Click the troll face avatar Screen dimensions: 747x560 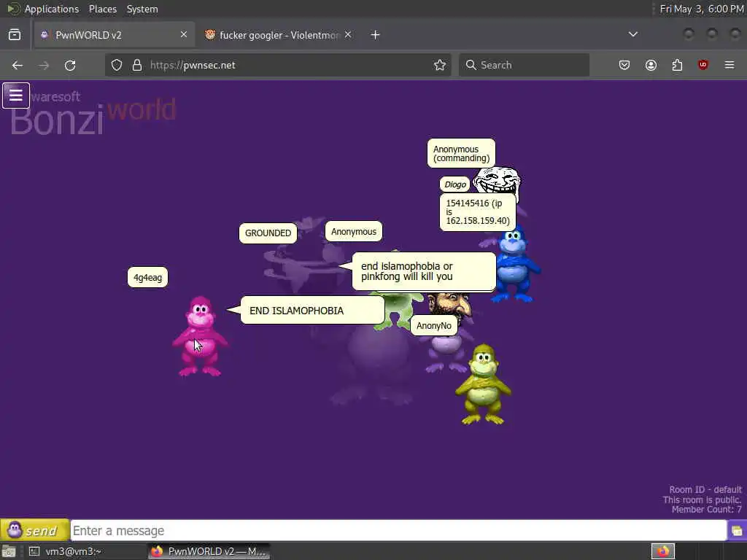pos(498,180)
